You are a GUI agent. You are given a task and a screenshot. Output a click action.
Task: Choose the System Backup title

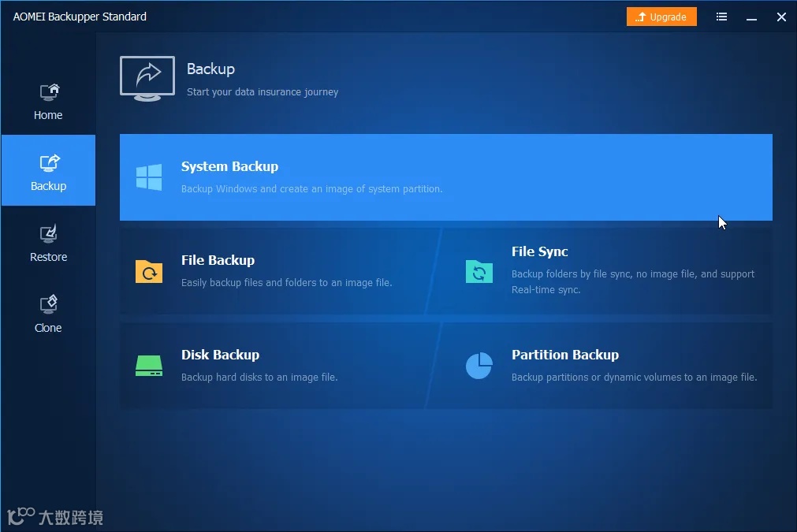tap(229, 166)
